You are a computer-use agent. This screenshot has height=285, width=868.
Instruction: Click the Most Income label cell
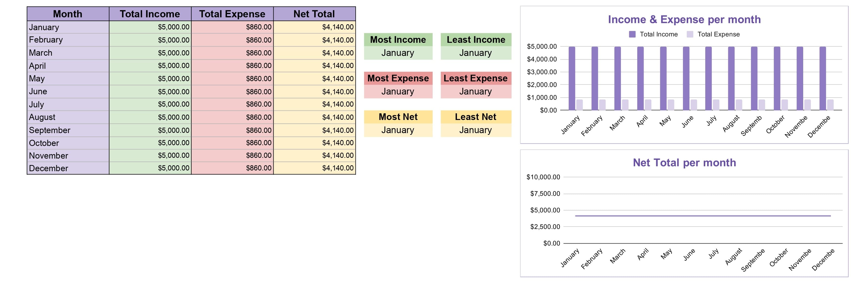pyautogui.click(x=398, y=39)
